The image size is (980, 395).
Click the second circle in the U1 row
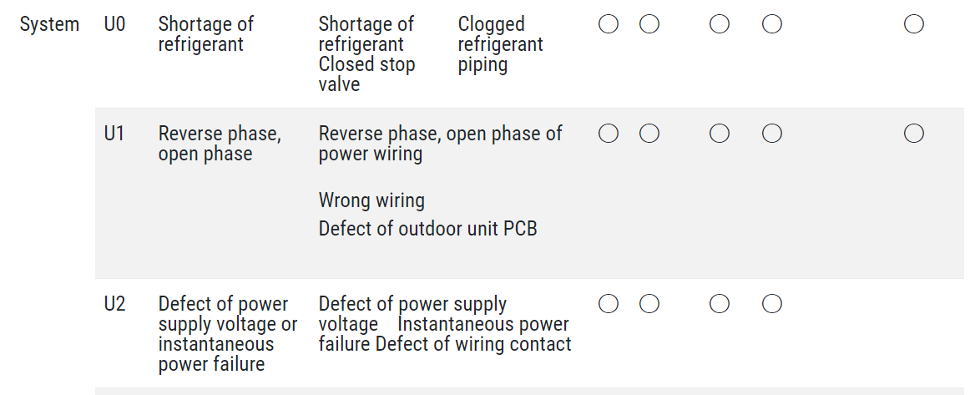(x=649, y=134)
